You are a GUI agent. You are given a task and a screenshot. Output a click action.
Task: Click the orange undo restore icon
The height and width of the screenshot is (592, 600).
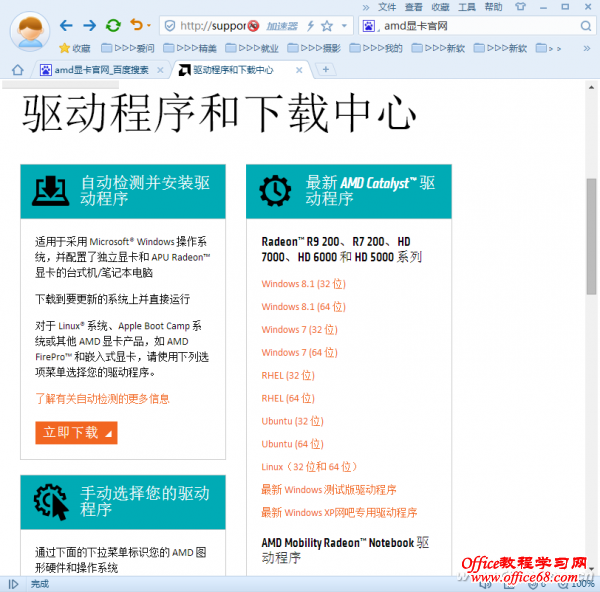point(136,25)
